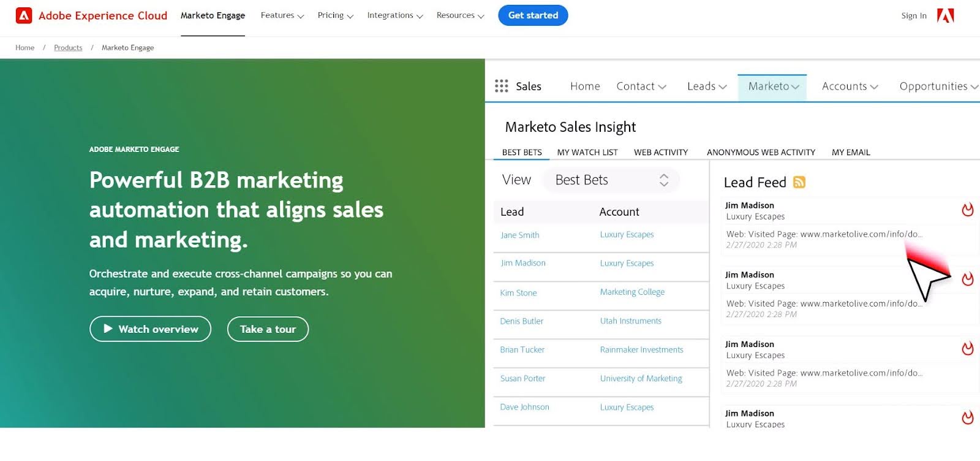Click the Watch overview button
This screenshot has height=461, width=980.
pyautogui.click(x=150, y=329)
